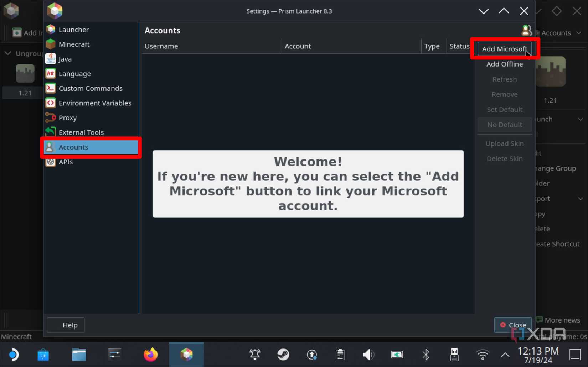Select External Tools in the sidebar
The image size is (588, 367).
[91, 132]
